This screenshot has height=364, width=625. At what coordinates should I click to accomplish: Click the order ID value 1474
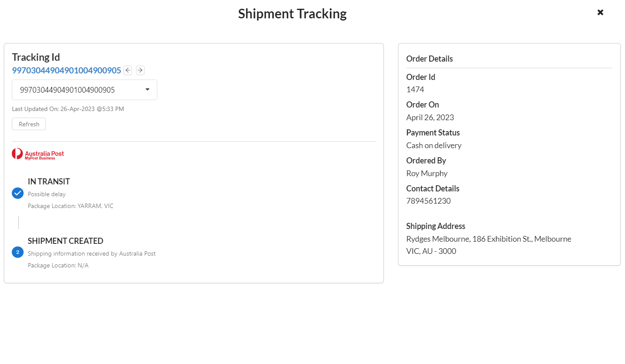[x=415, y=90]
